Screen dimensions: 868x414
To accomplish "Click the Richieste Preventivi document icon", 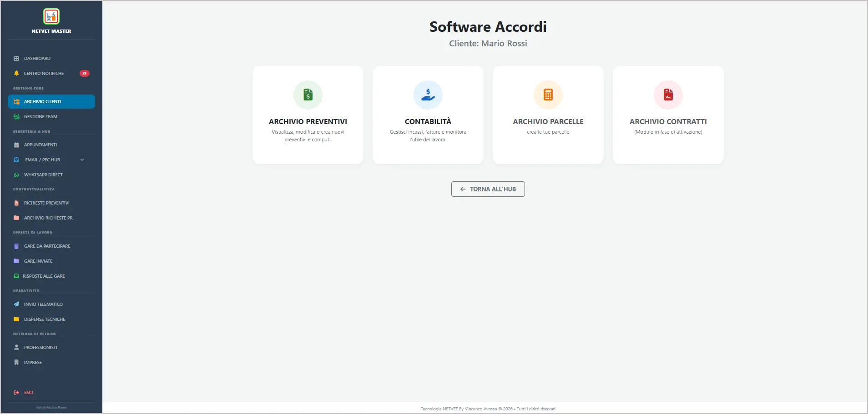I will point(16,203).
